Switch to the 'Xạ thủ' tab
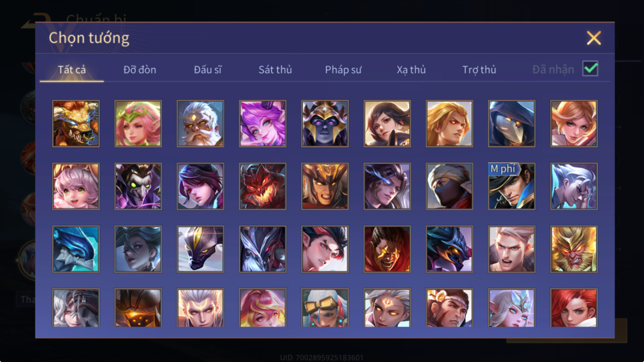Viewport: 644px width, 362px height. tap(411, 70)
